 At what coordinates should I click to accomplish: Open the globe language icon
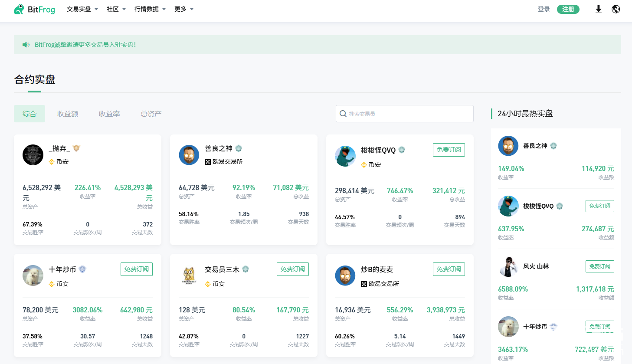point(616,9)
